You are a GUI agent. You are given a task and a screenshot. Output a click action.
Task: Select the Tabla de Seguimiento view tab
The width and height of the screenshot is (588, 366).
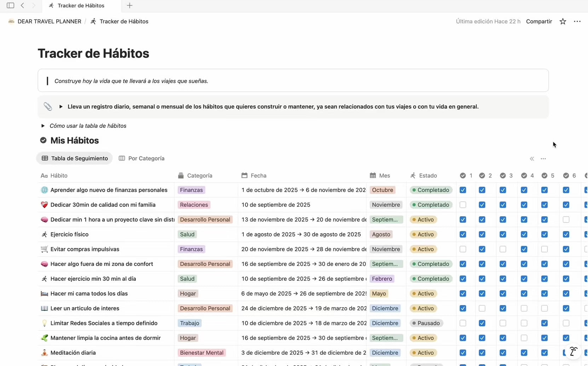[x=75, y=158]
